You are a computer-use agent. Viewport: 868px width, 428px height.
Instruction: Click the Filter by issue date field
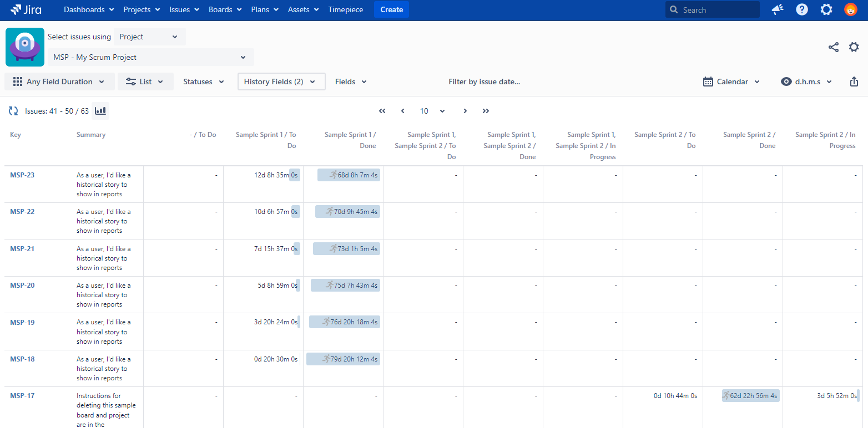pyautogui.click(x=484, y=81)
